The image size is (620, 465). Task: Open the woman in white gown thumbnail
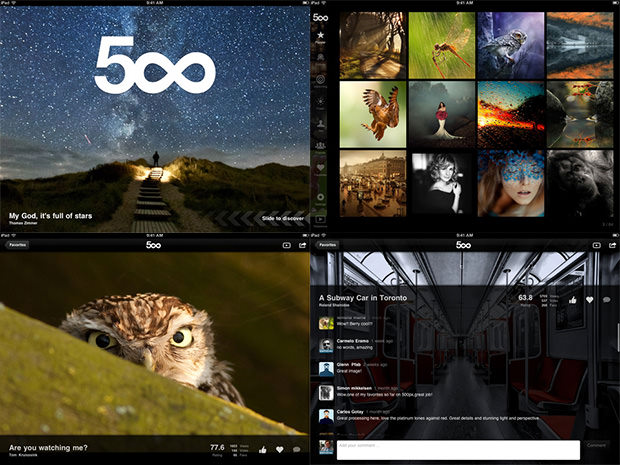coord(442,114)
